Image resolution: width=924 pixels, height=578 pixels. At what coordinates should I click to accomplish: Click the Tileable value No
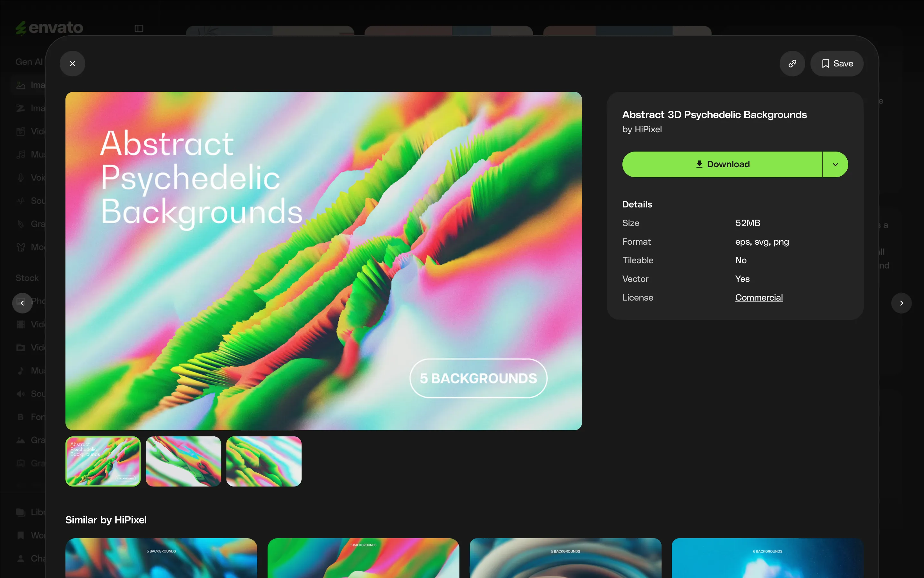click(x=741, y=260)
